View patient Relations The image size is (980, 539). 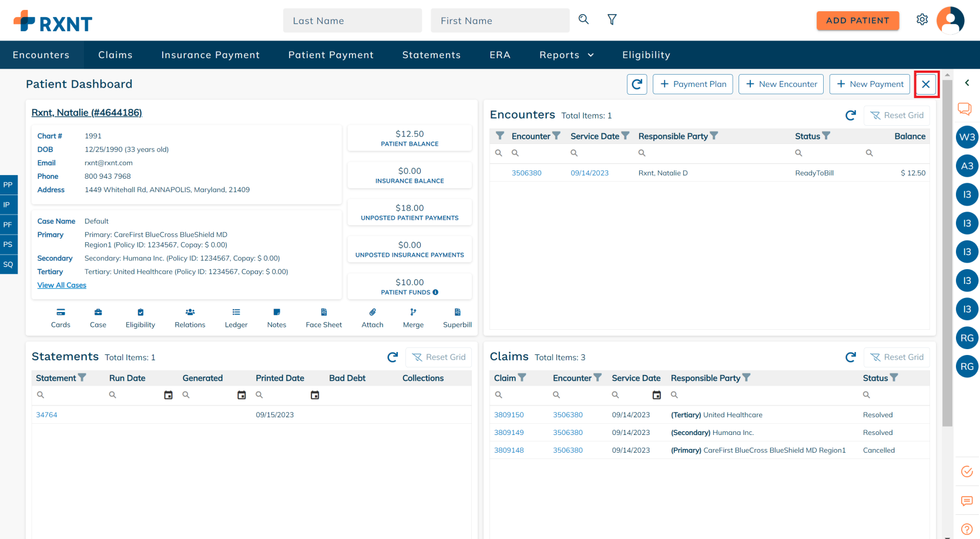[189, 317]
